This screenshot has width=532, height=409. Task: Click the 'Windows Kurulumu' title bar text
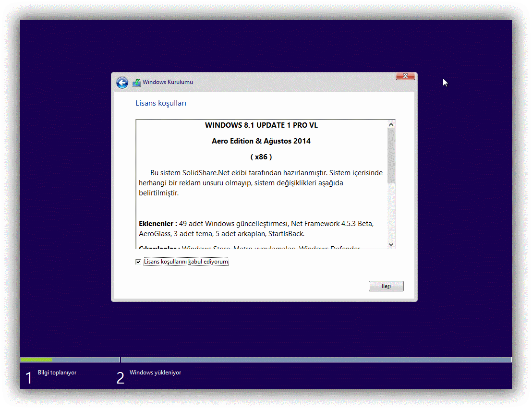coord(168,82)
